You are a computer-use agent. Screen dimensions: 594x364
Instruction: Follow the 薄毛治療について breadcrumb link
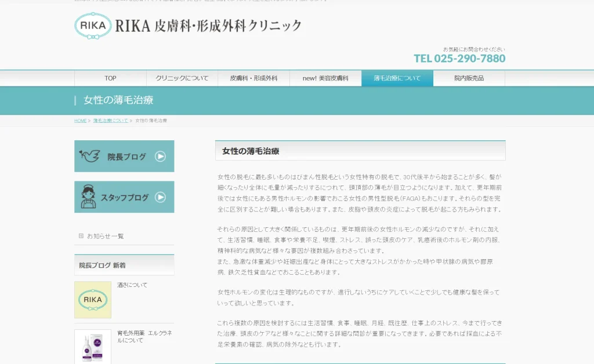point(110,121)
